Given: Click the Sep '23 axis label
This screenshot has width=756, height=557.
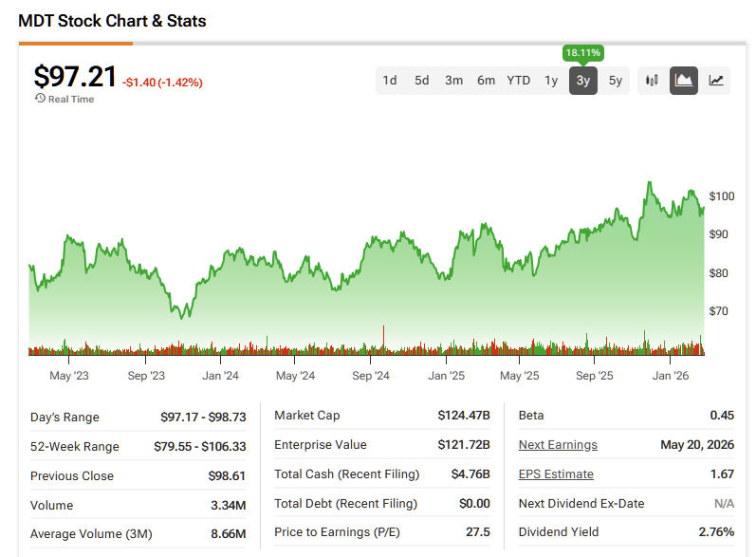Looking at the screenshot, I should 146,376.
